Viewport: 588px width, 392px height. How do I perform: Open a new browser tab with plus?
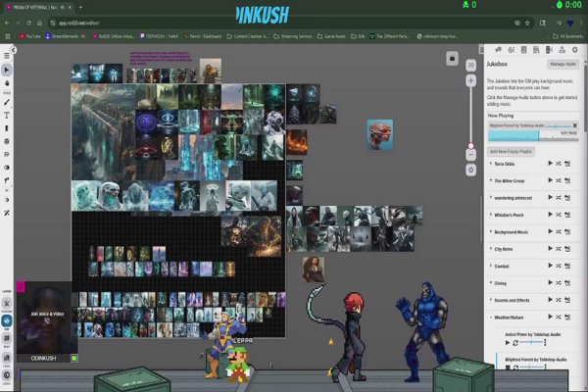(x=80, y=7)
